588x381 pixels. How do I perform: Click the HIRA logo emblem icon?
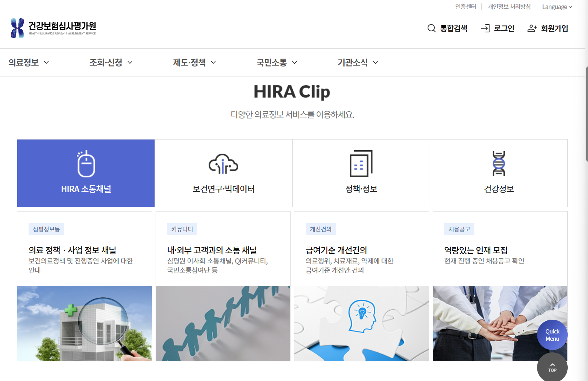coord(17,28)
